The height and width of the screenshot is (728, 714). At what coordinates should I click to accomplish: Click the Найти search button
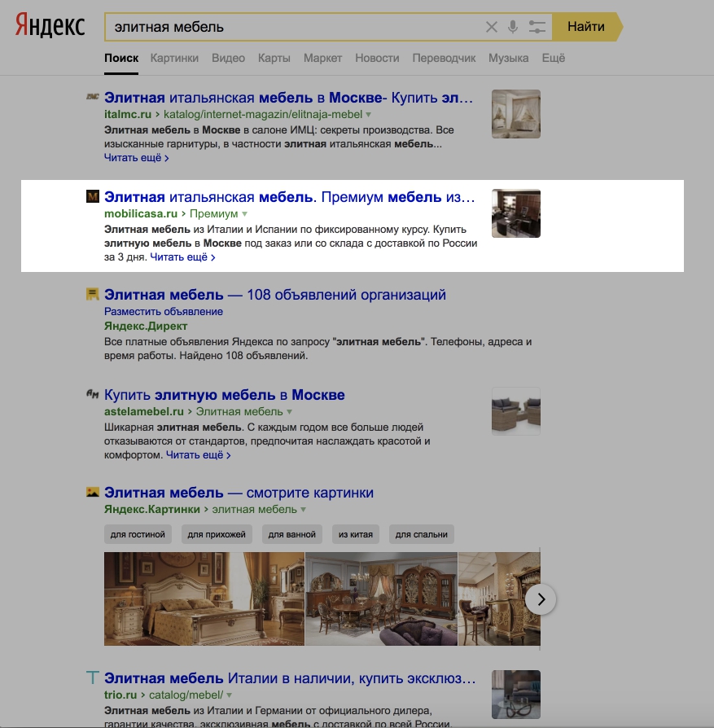[x=587, y=27]
